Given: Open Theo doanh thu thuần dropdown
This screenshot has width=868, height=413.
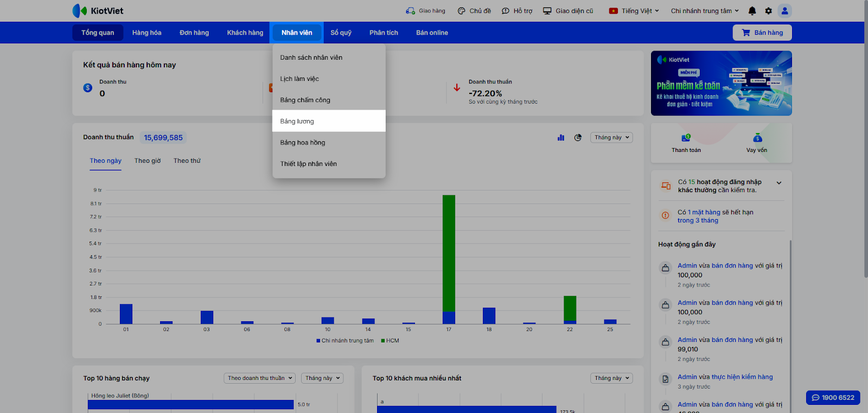Looking at the screenshot, I should point(260,378).
